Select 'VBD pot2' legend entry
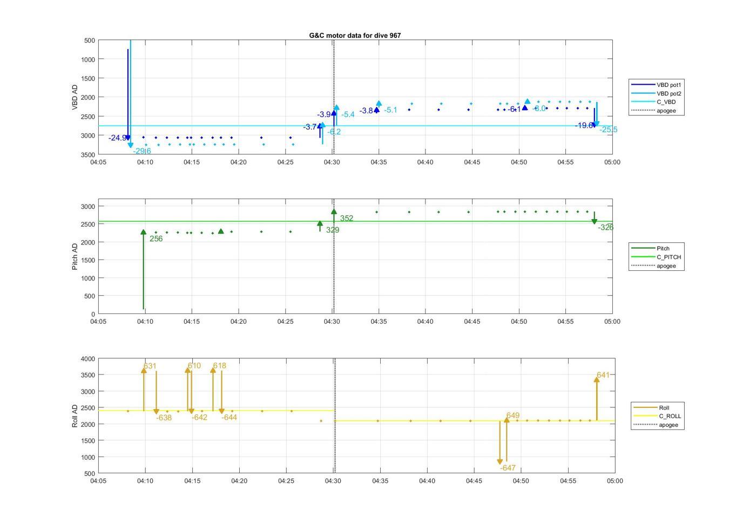 click(x=656, y=93)
